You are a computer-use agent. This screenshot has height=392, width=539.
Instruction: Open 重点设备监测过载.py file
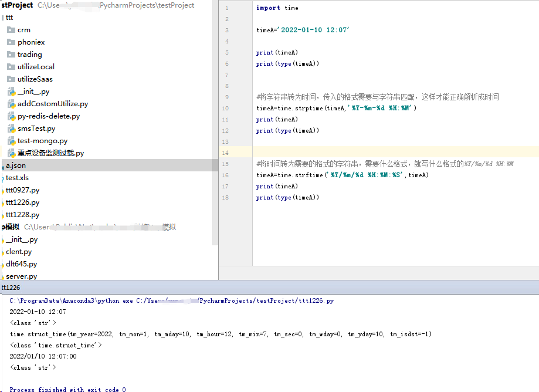[x=51, y=153]
